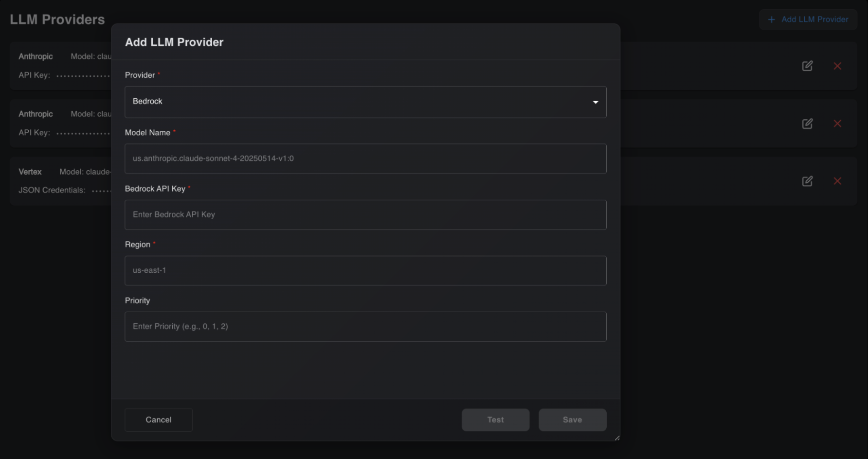The height and width of the screenshot is (459, 868).
Task: Delete the Vertex provider with red X
Action: [837, 181]
